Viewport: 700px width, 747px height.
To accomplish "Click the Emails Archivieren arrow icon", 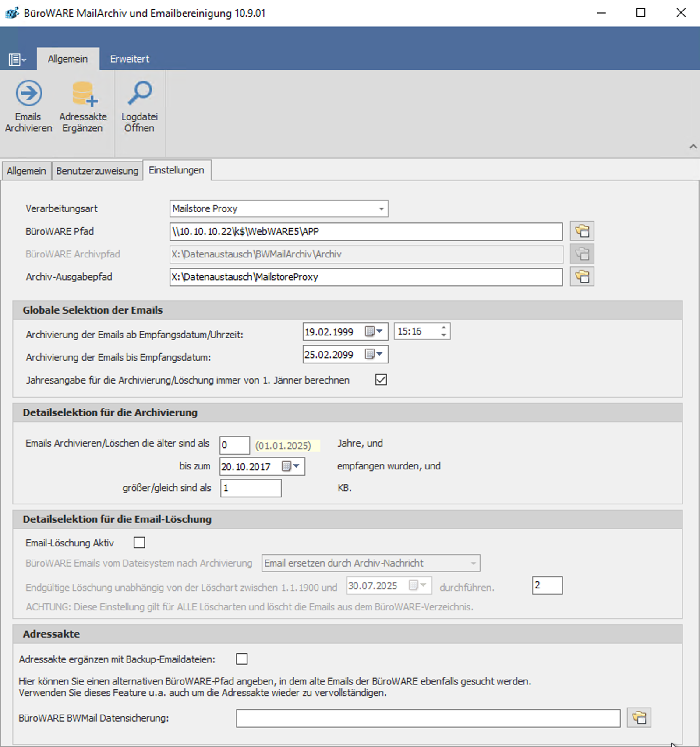I will tap(28, 93).
